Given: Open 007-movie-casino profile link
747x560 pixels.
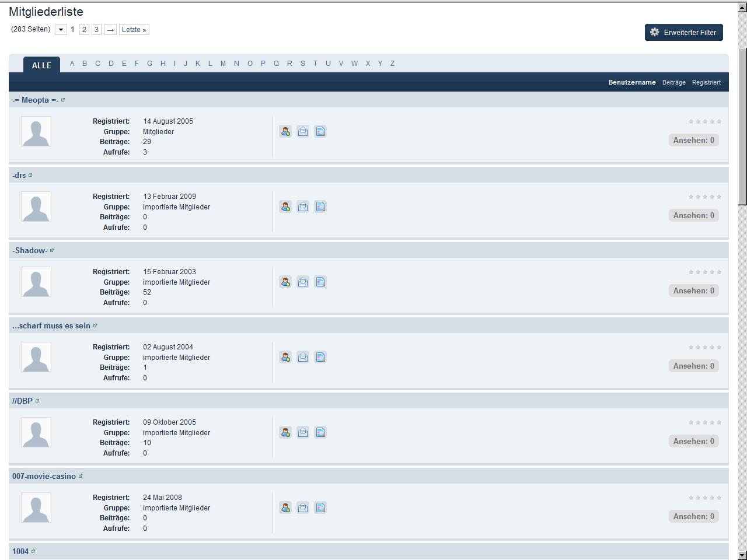Looking at the screenshot, I should (x=44, y=476).
